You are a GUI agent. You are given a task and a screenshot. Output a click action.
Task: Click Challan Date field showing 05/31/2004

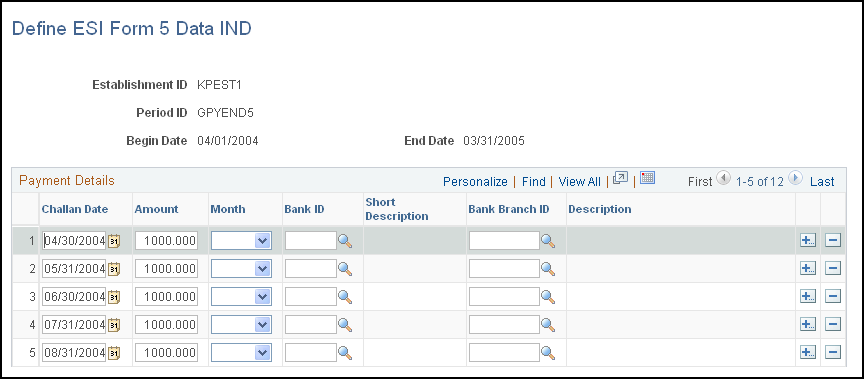point(74,269)
